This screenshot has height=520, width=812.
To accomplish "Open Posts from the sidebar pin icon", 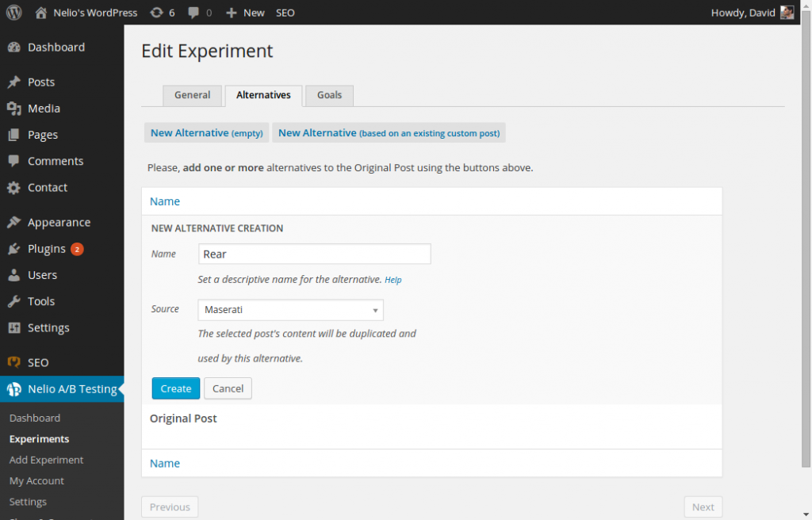I will [13, 82].
